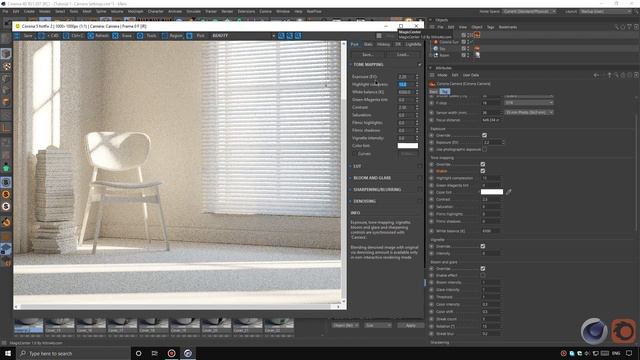This screenshot has height=360, width=640.
Task: Select the Corona Sun object in Objects panel
Action: click(x=449, y=42)
